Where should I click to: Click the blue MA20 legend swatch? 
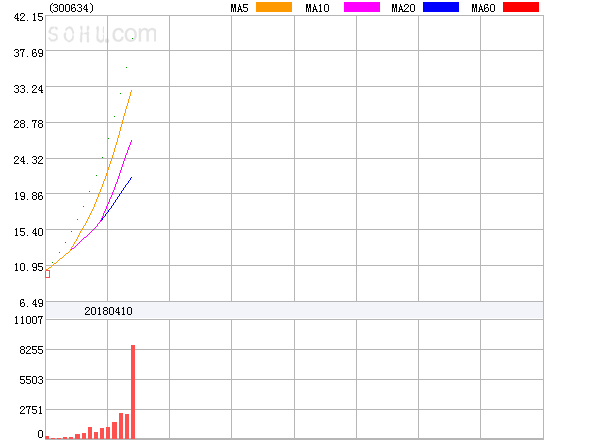click(x=441, y=7)
